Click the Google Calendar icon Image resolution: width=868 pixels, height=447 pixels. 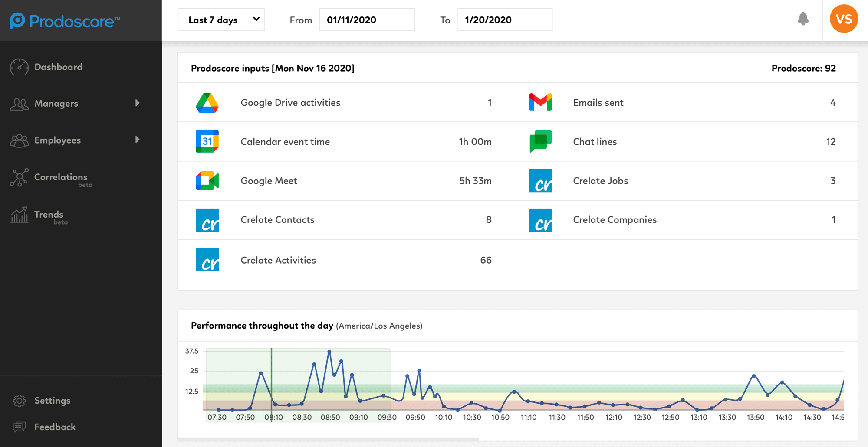point(207,141)
